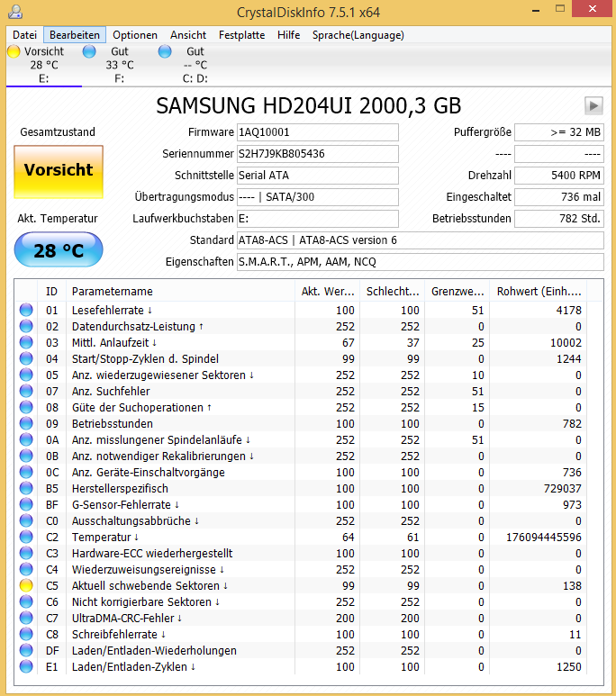This screenshot has height=696, width=616.
Task: Click yellow warning icon of Aktuell schwebende Sektoren
Action: coord(26,585)
